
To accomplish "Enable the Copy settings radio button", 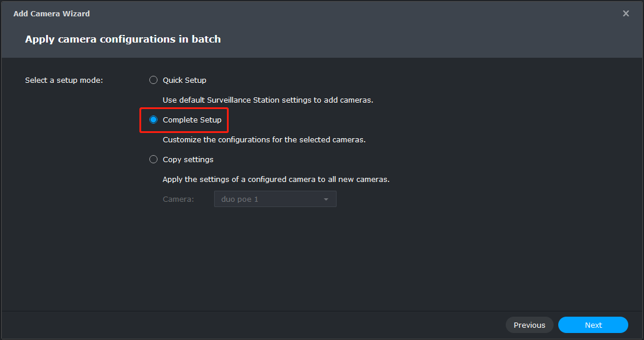I will point(153,159).
